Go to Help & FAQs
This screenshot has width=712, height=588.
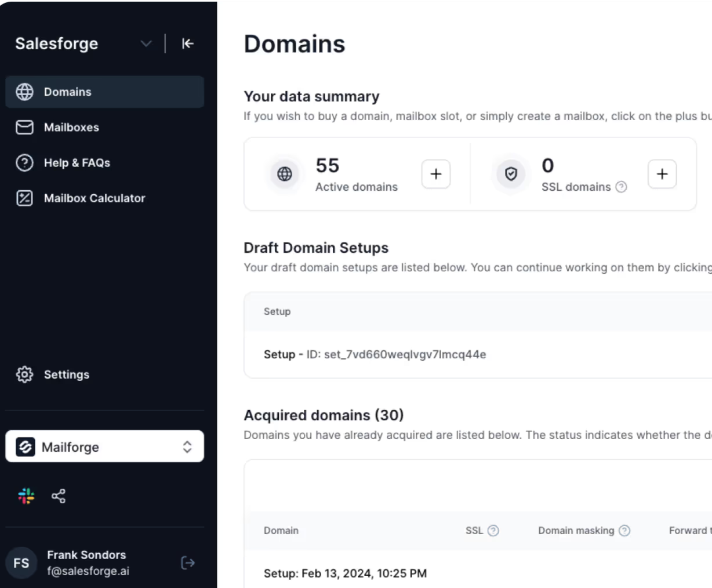(x=104, y=163)
